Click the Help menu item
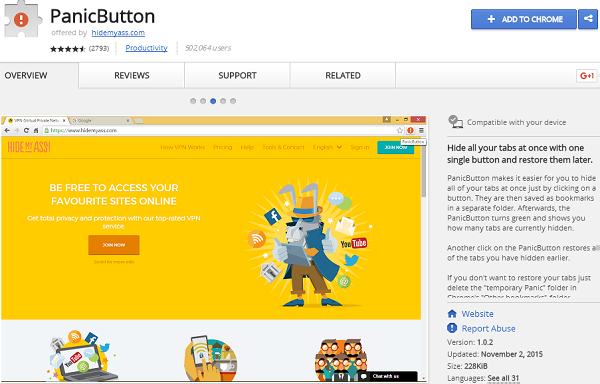The image size is (600, 384). click(x=247, y=147)
